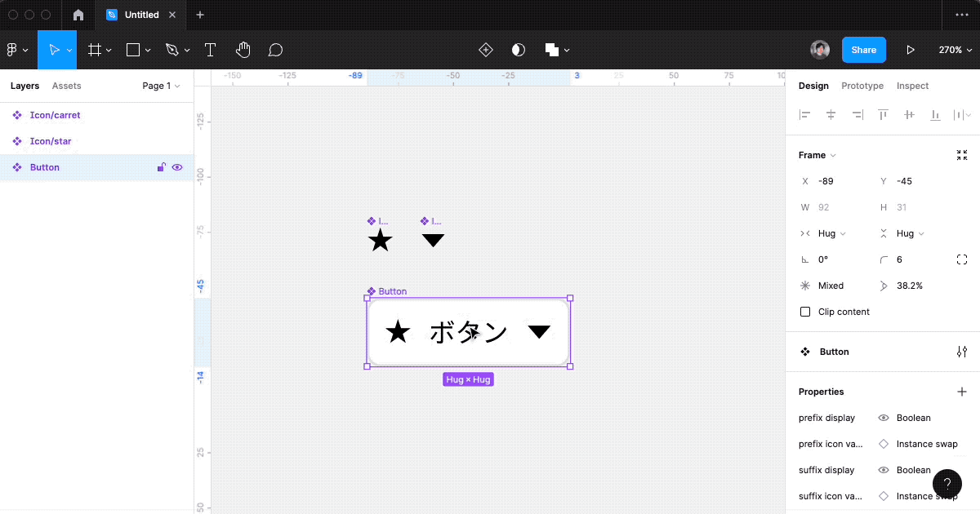Select the Text tool
Viewport: 980px width, 514px height.
click(x=210, y=50)
